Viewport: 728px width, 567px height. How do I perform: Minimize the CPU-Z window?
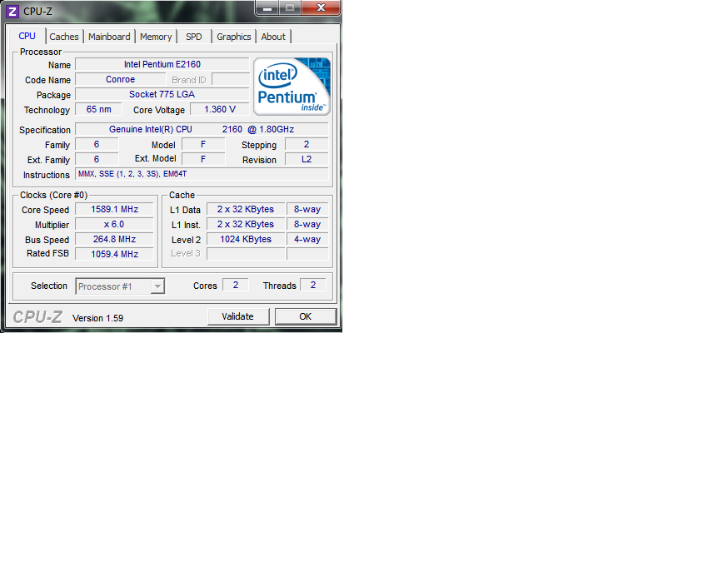pos(267,7)
